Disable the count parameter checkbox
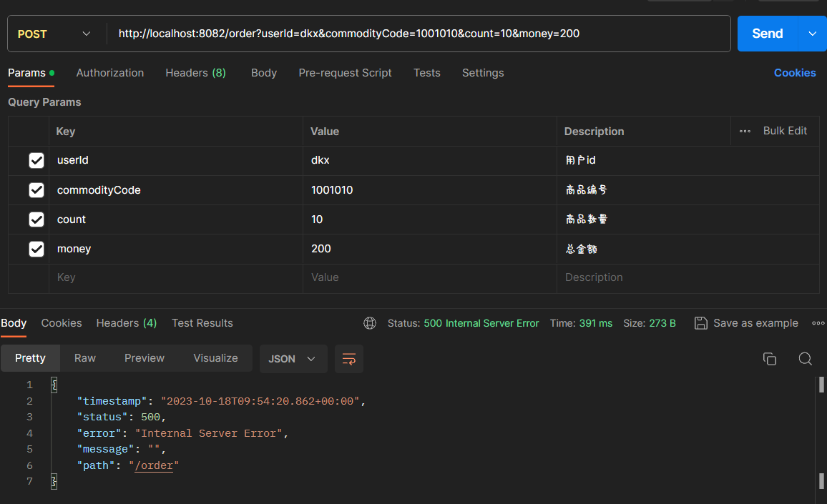 [x=36, y=219]
